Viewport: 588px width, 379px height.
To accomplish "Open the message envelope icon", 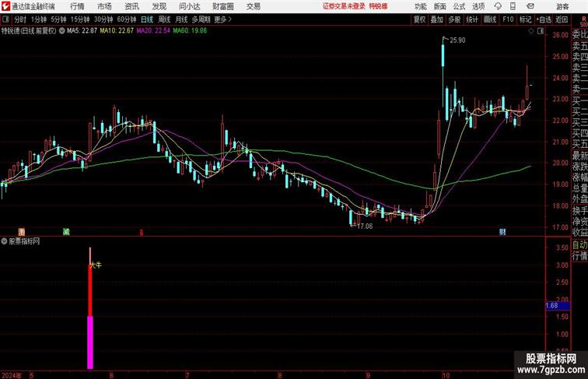I will pos(530,6).
